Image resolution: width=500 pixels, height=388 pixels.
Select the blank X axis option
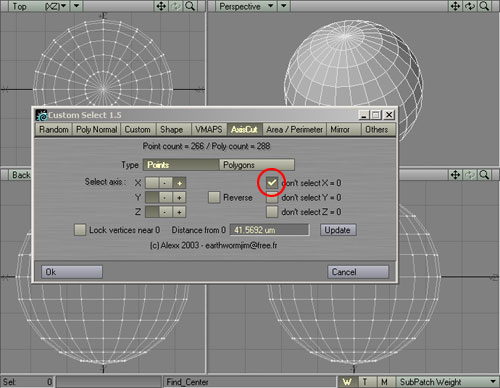[x=152, y=183]
